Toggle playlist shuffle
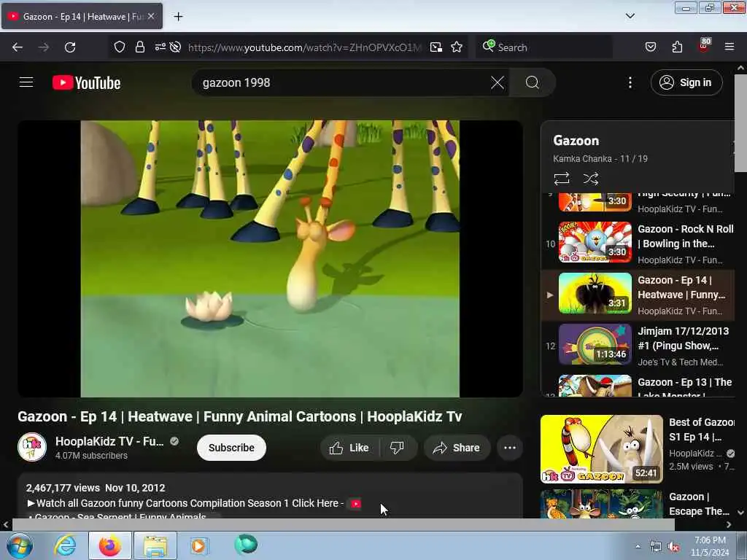The height and width of the screenshot is (560, 747). point(591,179)
